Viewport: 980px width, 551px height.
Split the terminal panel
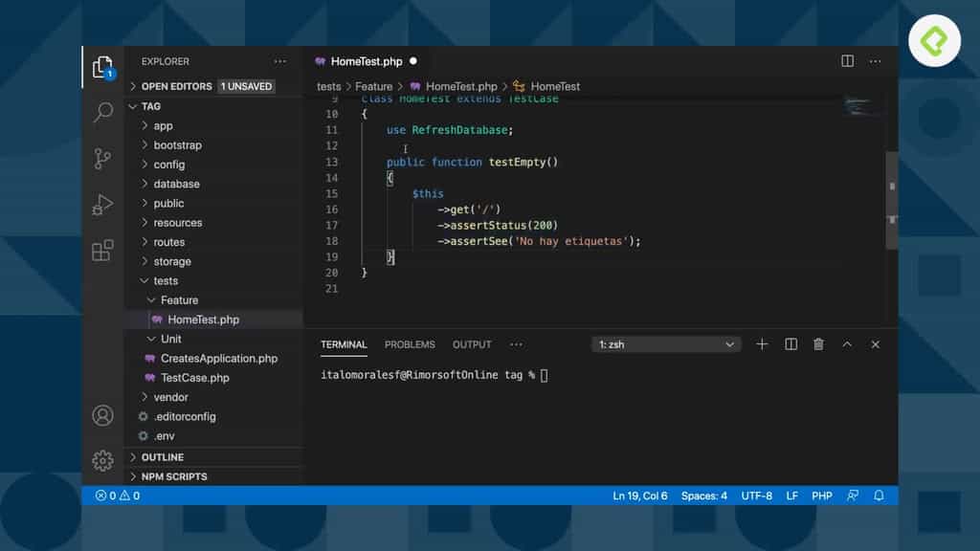791,344
